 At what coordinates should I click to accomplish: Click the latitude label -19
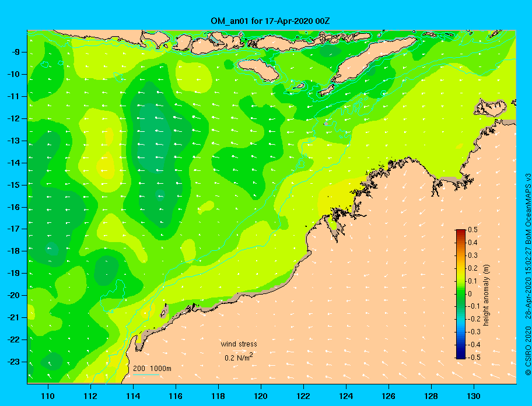(x=14, y=274)
